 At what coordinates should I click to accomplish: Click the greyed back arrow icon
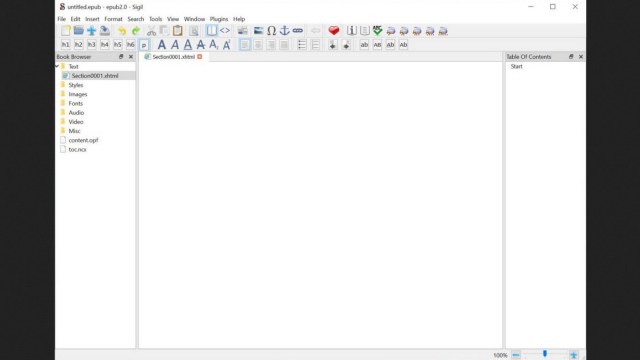315,31
